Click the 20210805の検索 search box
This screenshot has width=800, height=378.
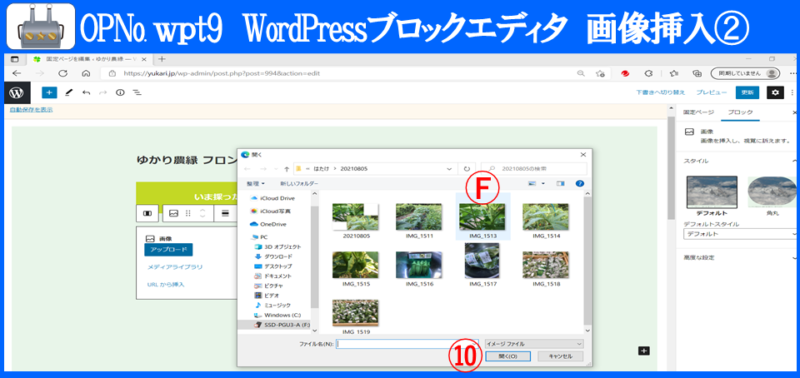coord(534,168)
